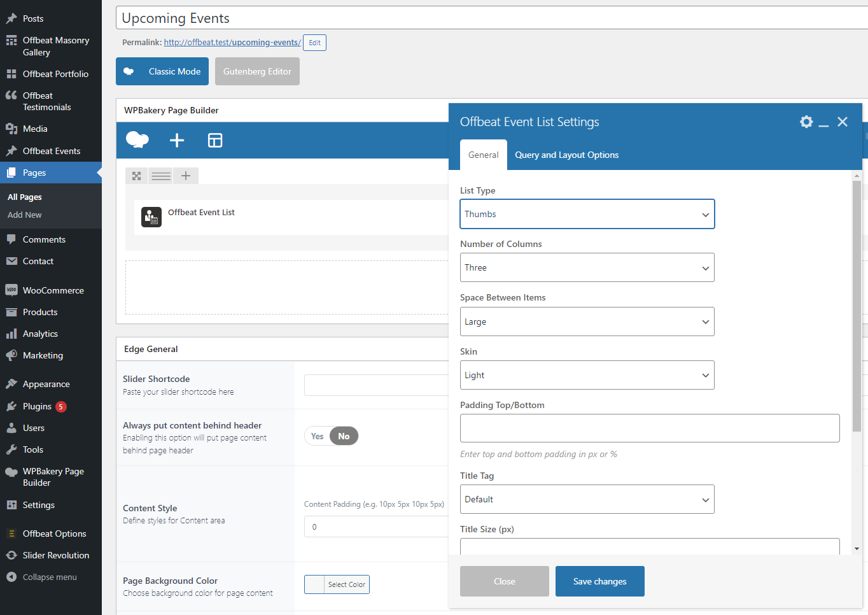Screen dimensions: 868x615
Task: Open templates icon in WPBakery toolbar
Action: point(215,140)
